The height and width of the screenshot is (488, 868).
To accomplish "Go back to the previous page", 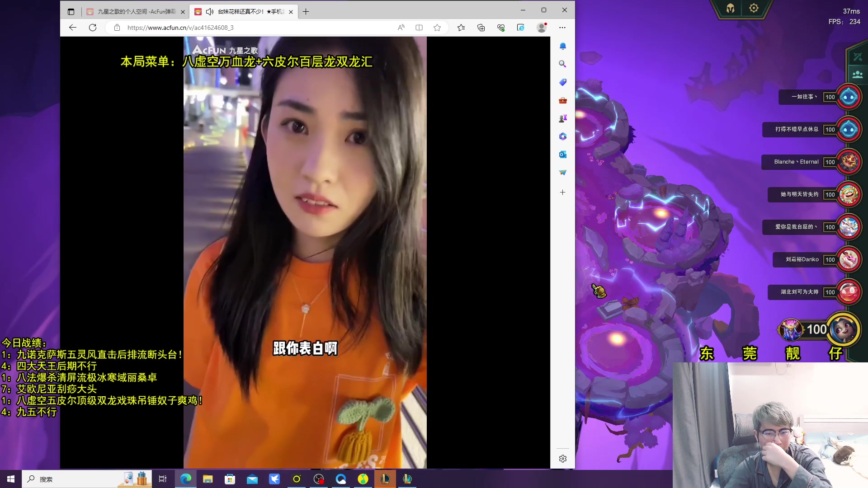I will pyautogui.click(x=73, y=28).
